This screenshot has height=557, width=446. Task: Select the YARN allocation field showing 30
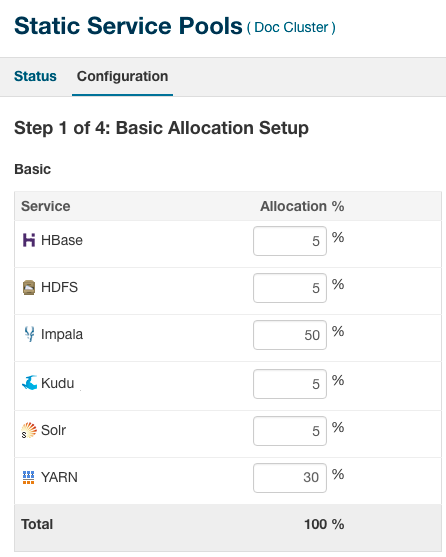(x=290, y=478)
